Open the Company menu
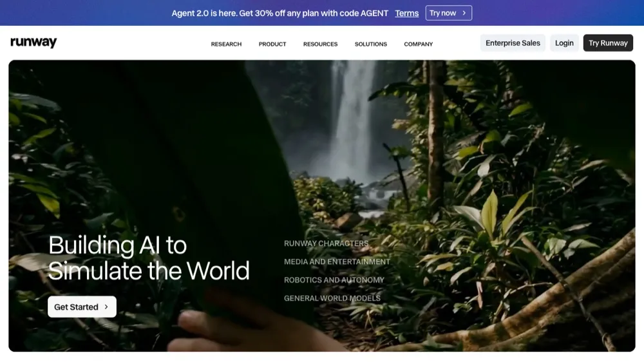 pos(418,44)
